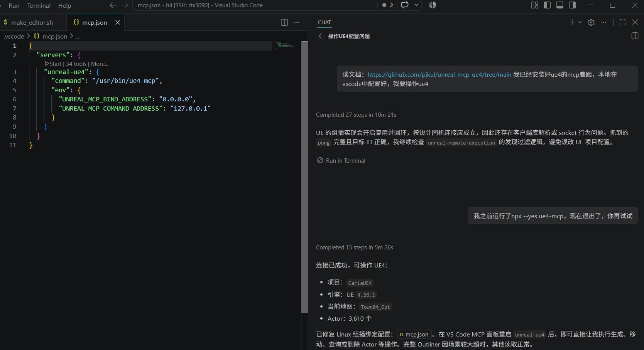This screenshot has width=644, height=350.
Task: Start the unreal-ue4 MCP server
Action: pyautogui.click(x=53, y=64)
